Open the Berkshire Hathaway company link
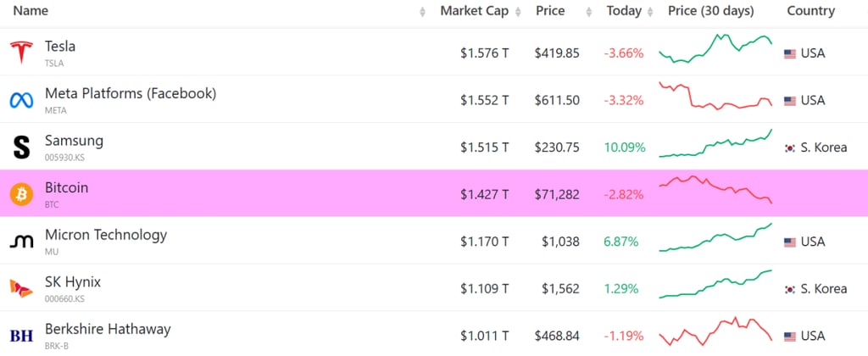 pyautogui.click(x=108, y=329)
